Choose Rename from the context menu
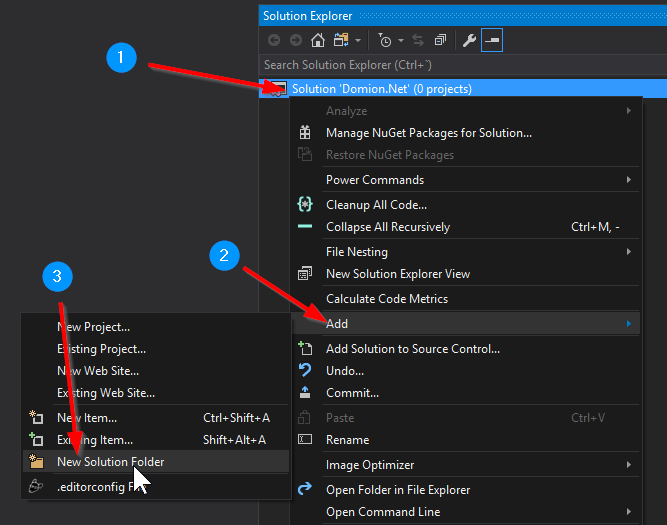The image size is (667, 525). coord(466,440)
